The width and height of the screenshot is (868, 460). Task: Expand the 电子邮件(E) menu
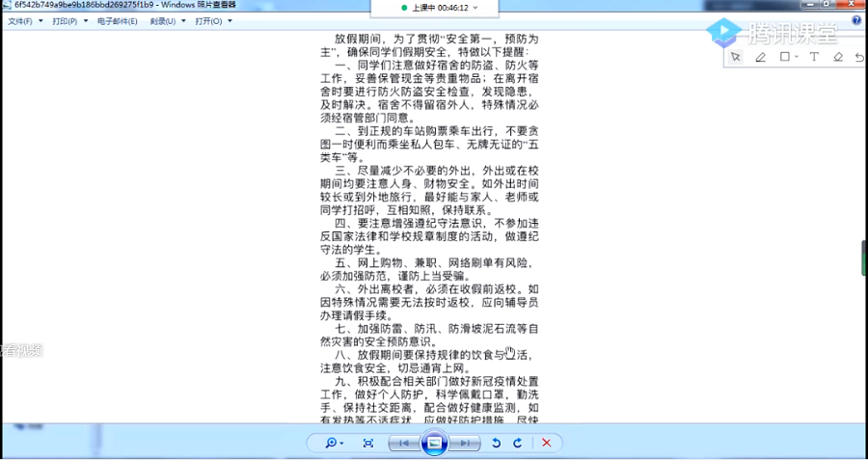point(118,20)
